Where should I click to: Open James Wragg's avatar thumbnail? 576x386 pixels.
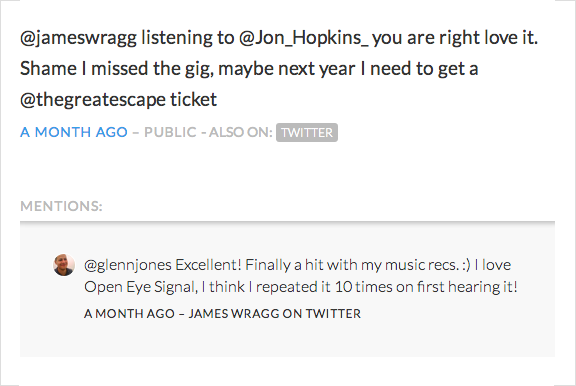pyautogui.click(x=64, y=264)
